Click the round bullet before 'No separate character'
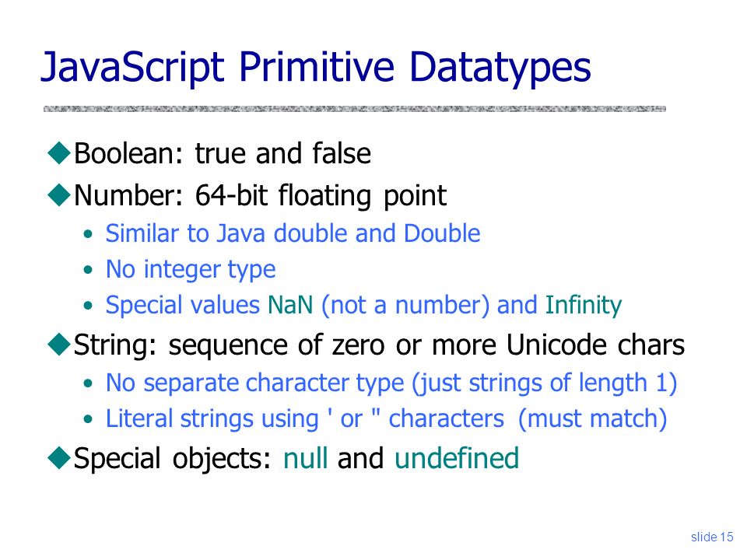747x560 pixels. 88,383
